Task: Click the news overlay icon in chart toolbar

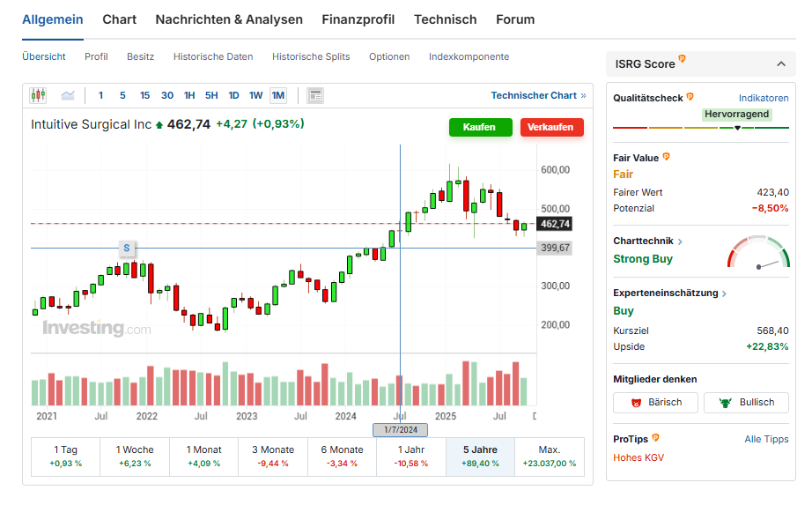Action: (x=315, y=95)
